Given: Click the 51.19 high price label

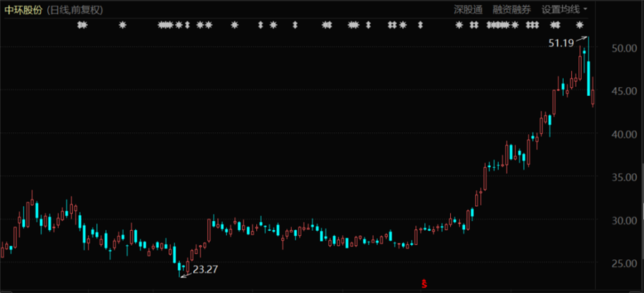Looking at the screenshot, I should tap(561, 44).
